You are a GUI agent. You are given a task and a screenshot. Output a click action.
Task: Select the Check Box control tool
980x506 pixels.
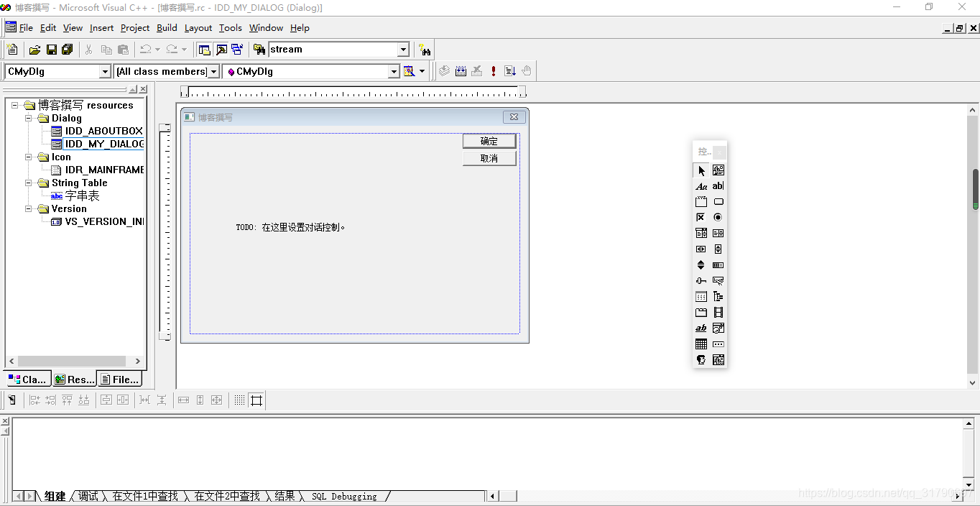coord(701,217)
